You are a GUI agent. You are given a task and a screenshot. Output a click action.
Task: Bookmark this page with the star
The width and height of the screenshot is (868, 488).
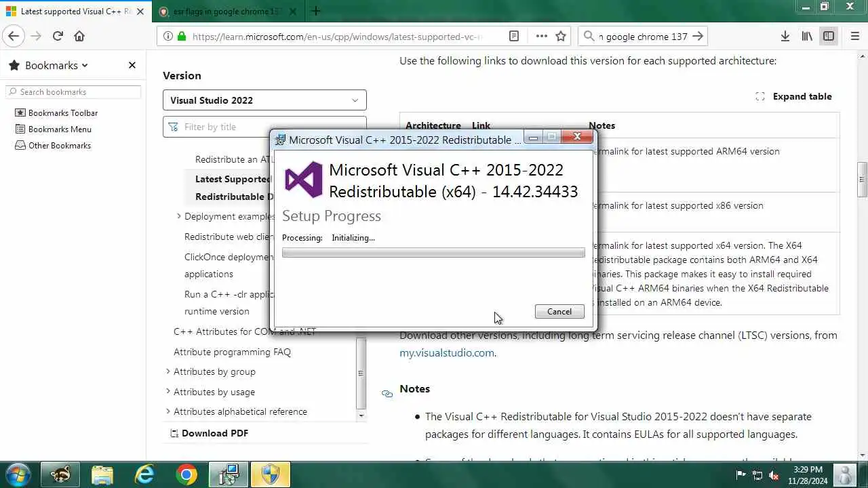click(x=561, y=37)
